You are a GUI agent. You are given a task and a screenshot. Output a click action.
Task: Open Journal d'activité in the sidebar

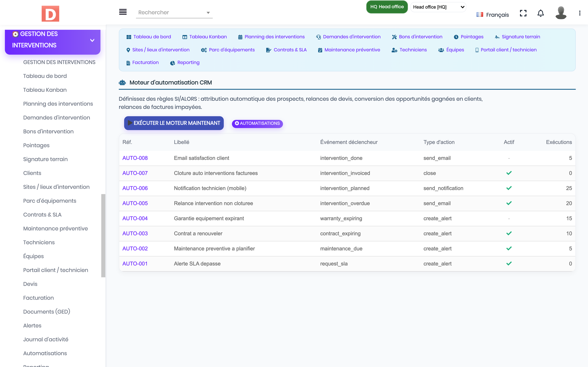46,340
